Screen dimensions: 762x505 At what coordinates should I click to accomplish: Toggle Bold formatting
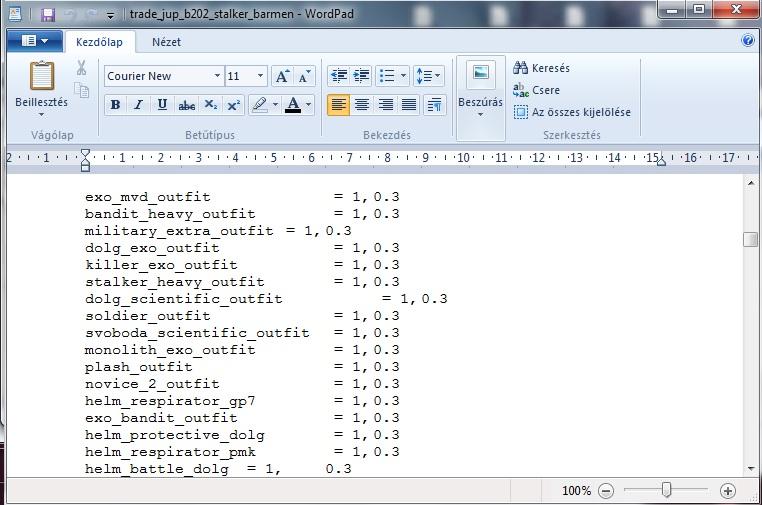coord(115,104)
